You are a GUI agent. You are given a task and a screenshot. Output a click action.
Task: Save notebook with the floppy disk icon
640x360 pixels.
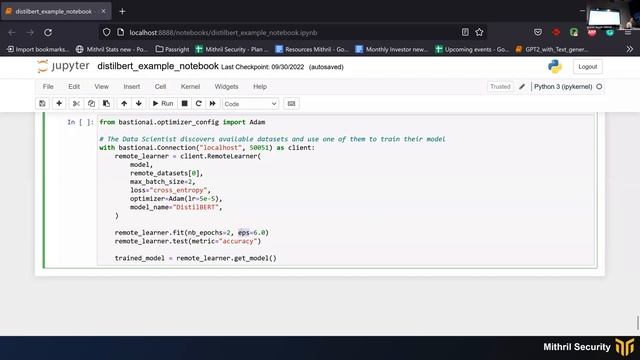(x=42, y=104)
